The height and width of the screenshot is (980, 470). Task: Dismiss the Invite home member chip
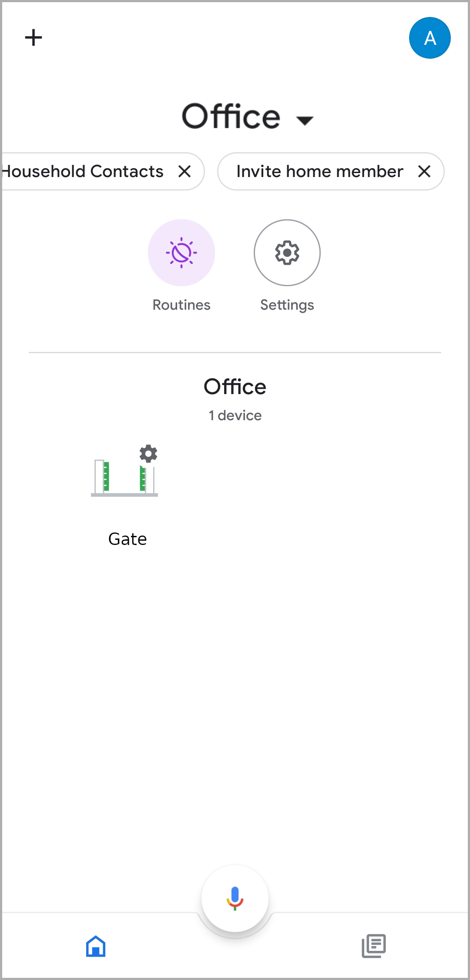tap(424, 171)
